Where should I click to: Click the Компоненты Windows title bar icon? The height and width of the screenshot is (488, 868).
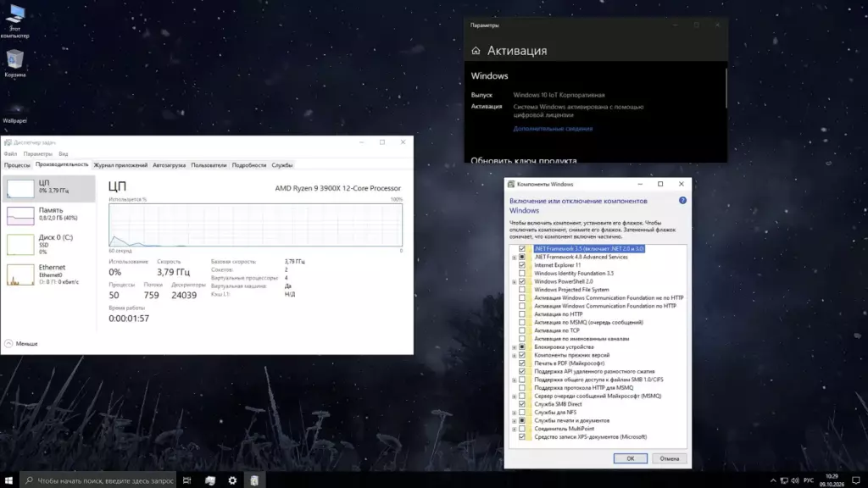point(511,184)
